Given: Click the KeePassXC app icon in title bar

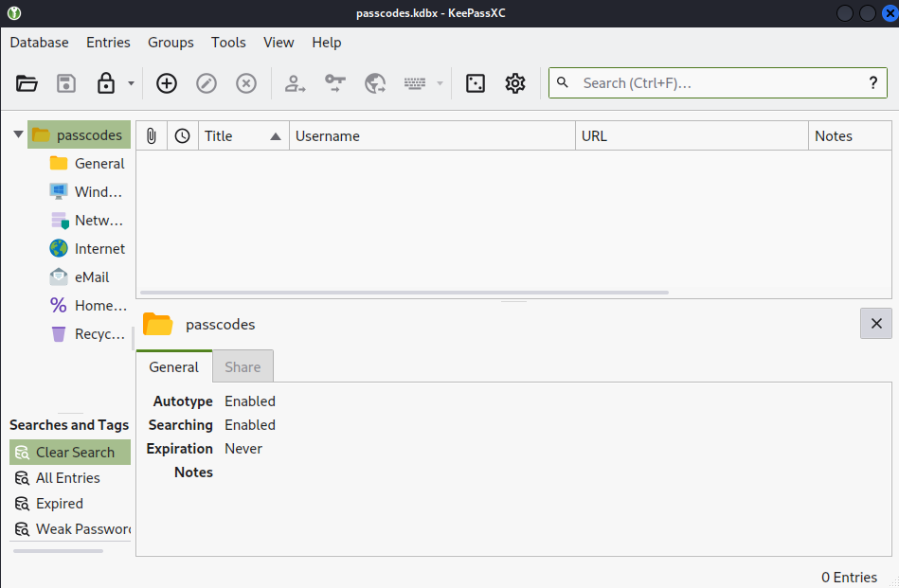Looking at the screenshot, I should pyautogui.click(x=14, y=12).
